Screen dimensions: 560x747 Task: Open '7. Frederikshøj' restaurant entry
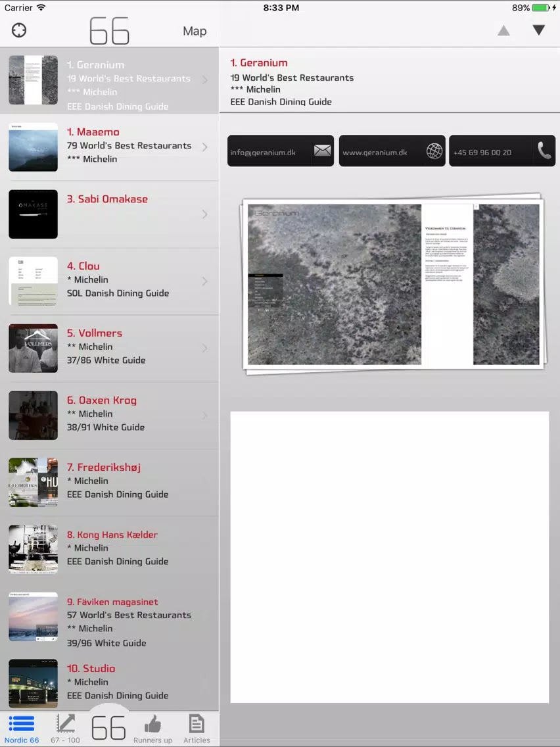tap(110, 483)
